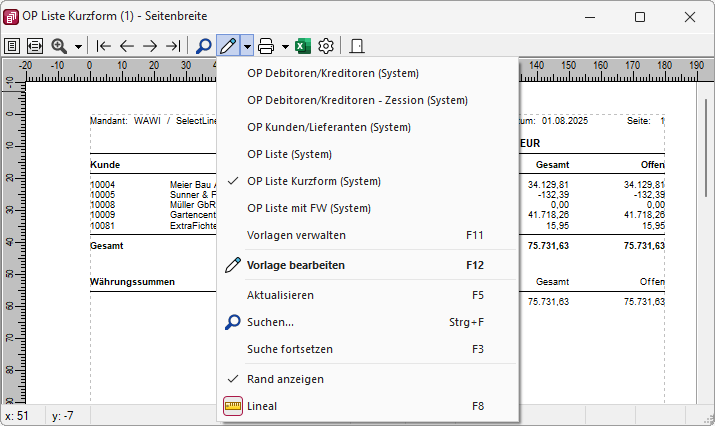Go to the first page arrow
The image size is (715, 426).
tap(104, 46)
